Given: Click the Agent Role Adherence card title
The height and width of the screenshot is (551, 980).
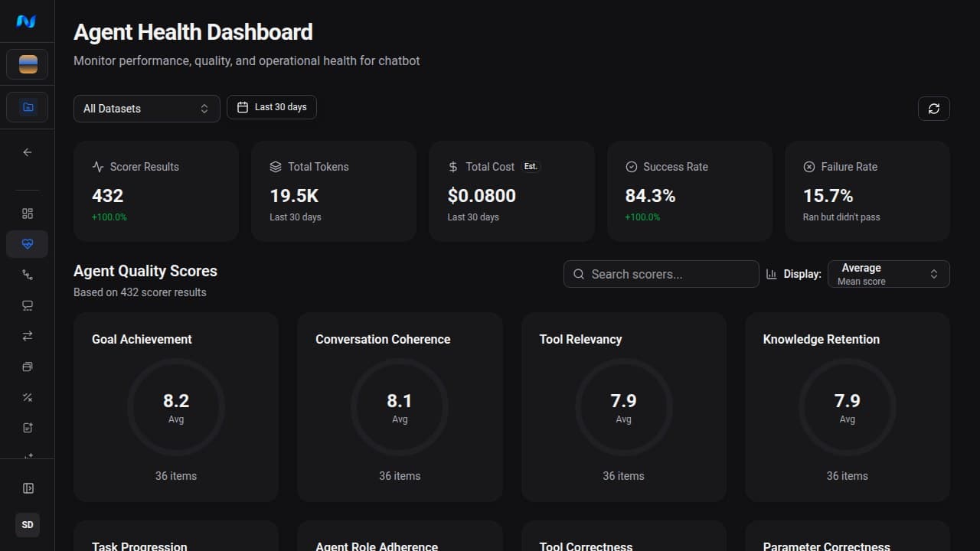Looking at the screenshot, I should pos(377,546).
